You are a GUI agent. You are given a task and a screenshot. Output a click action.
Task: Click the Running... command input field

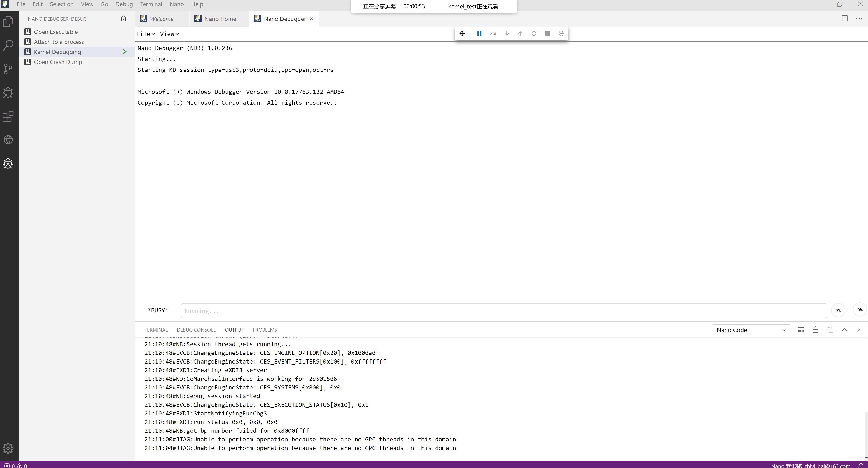point(504,310)
